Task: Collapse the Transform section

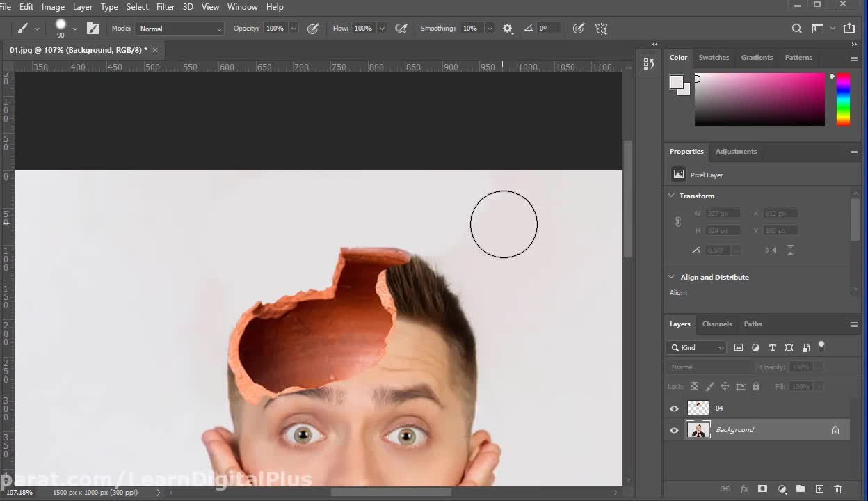Action: tap(672, 196)
